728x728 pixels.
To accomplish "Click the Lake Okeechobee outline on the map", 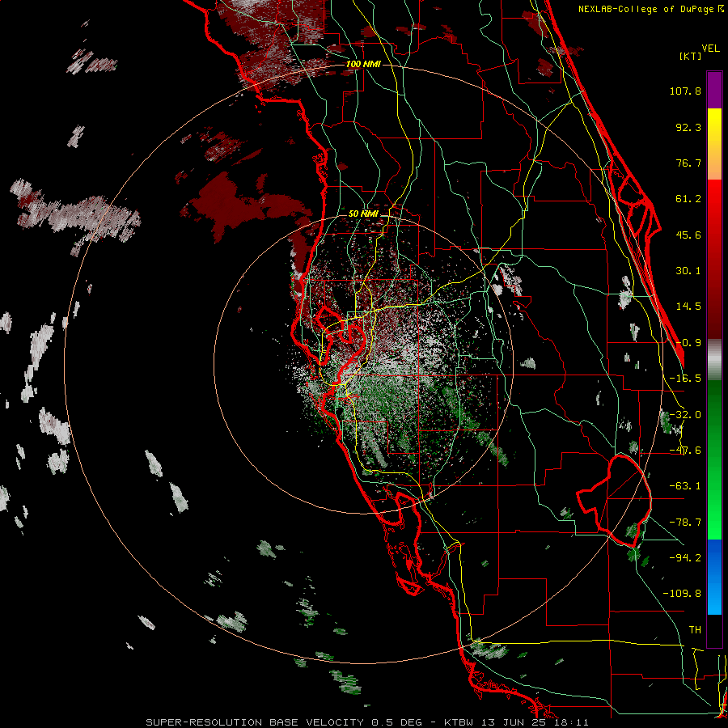I will point(614,500).
